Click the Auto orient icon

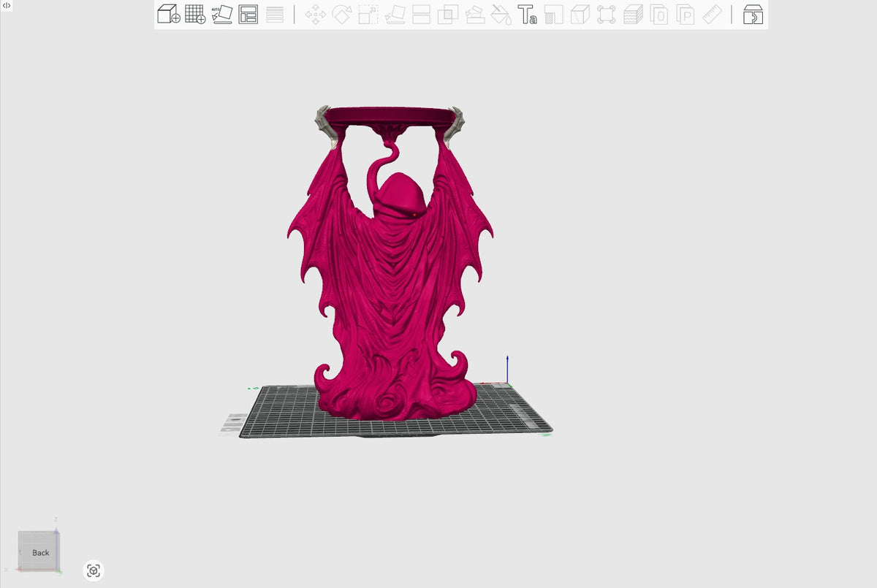pos(222,14)
